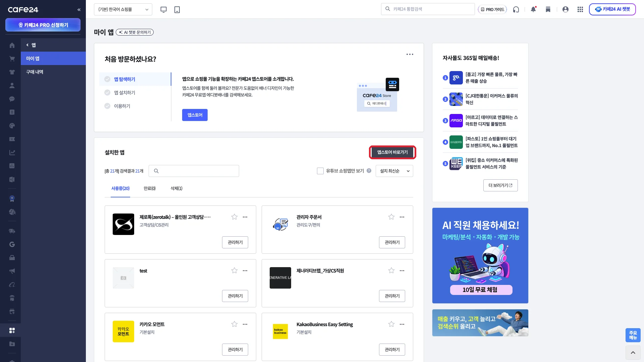Viewport: 644px width, 362px height.
Task: Open the shopping cart sidebar icon
Action: [12, 59]
